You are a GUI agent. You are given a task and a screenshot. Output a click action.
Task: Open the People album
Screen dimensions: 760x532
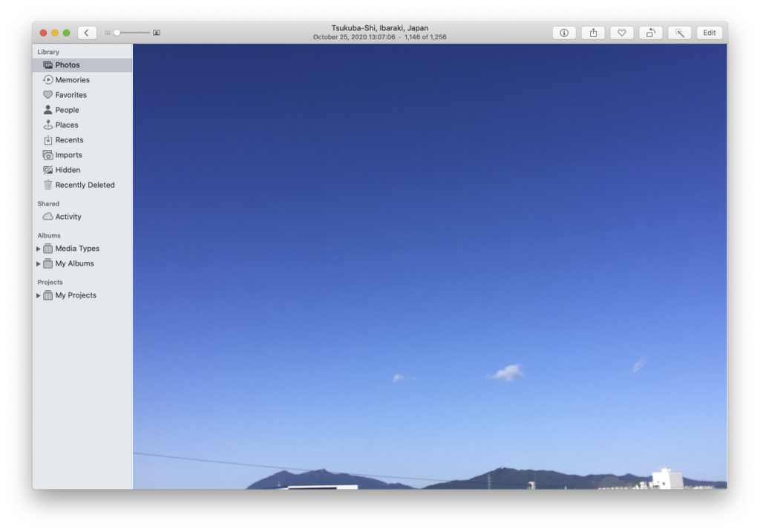pyautogui.click(x=67, y=110)
